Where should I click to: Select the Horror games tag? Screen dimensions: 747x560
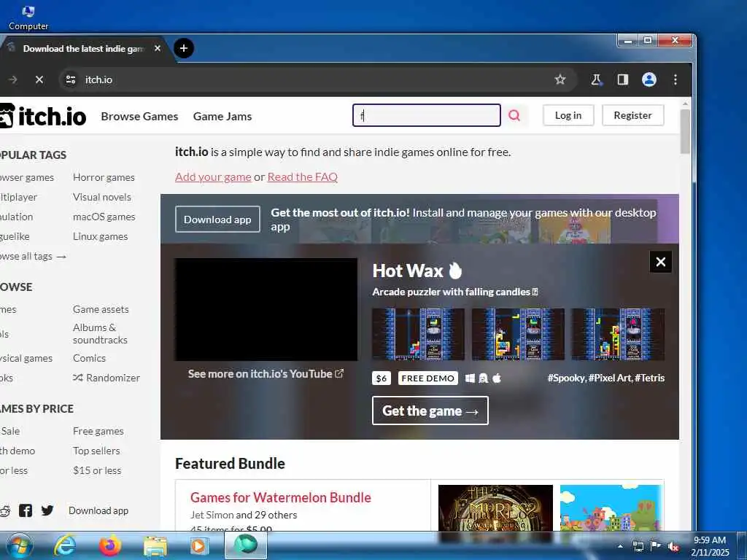point(104,177)
